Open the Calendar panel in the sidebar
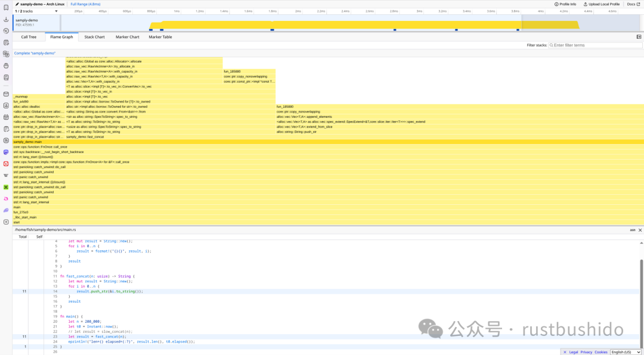The height and width of the screenshot is (355, 644). coord(6,117)
